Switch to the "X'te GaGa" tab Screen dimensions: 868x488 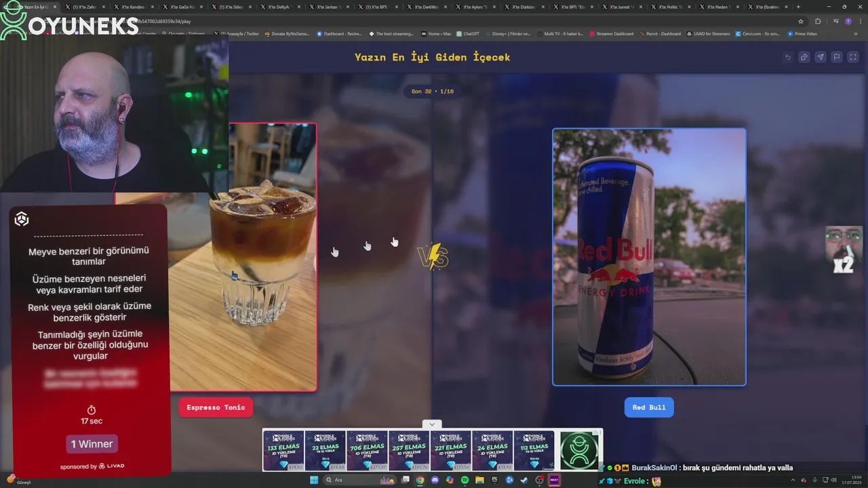[x=182, y=7]
